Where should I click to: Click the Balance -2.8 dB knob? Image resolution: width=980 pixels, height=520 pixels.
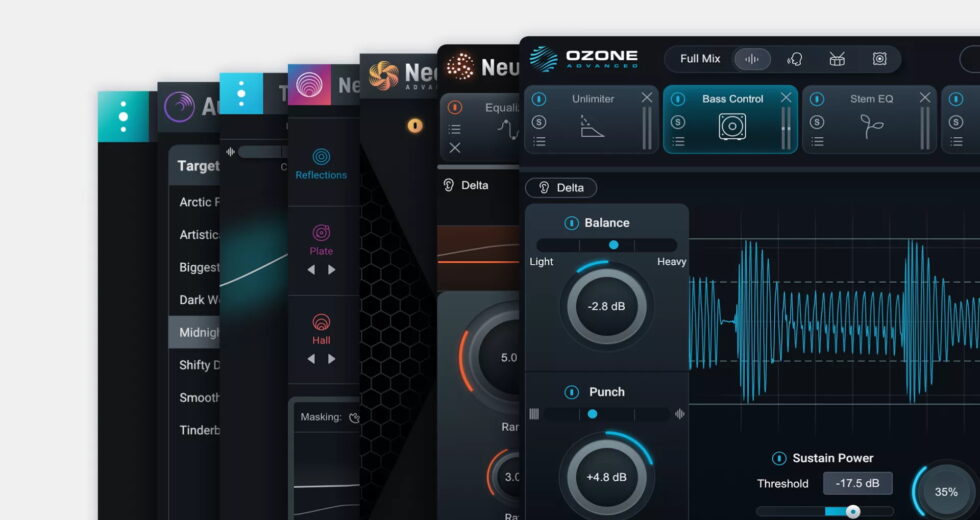(x=606, y=306)
